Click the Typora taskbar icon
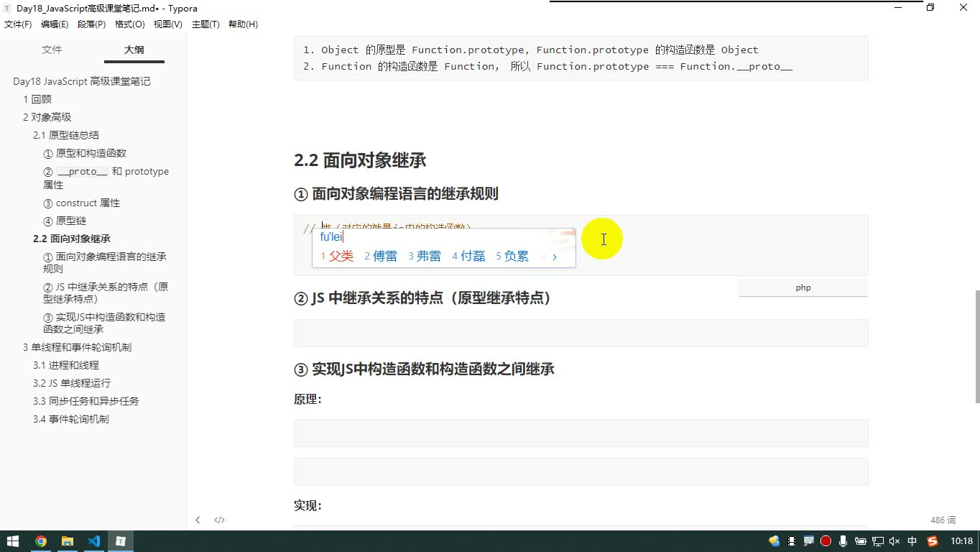Screen dimensions: 980x552 point(121,541)
